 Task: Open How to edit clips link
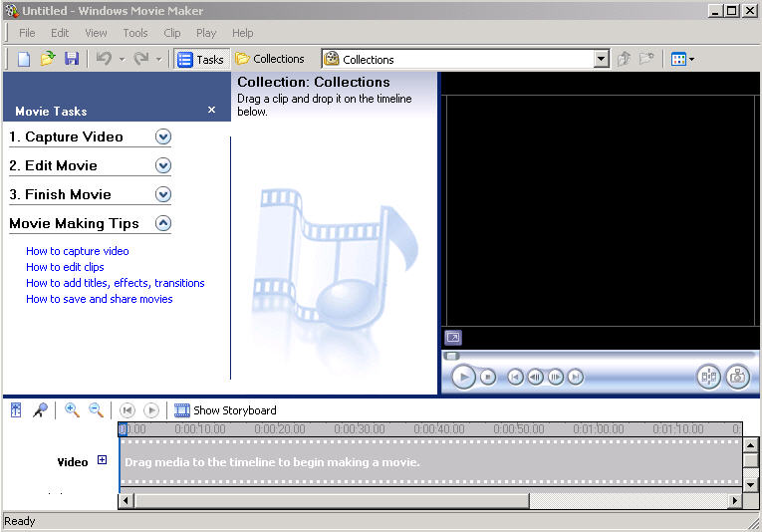tap(65, 267)
